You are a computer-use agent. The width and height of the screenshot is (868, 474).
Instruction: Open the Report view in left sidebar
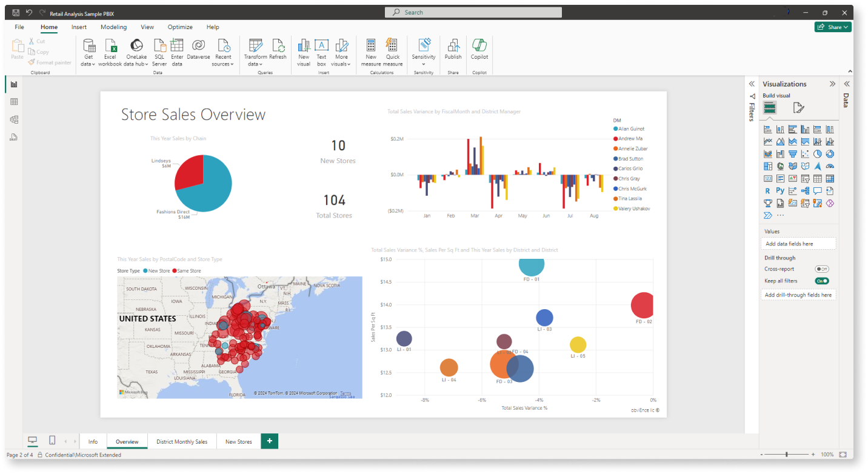click(14, 84)
